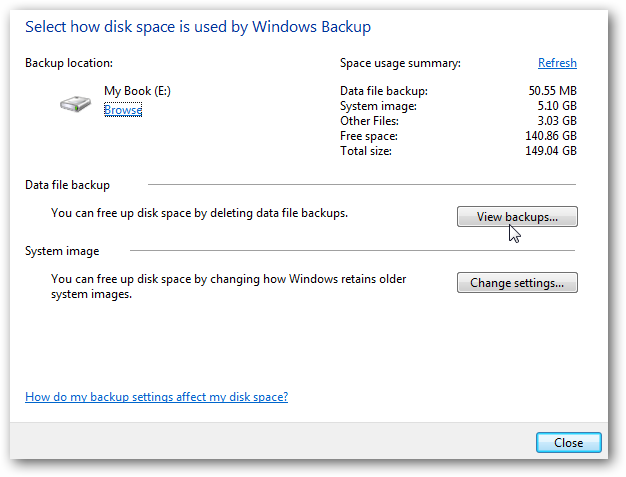This screenshot has height=477, width=626.
Task: Click the dialog's main heading text
Action: (198, 26)
